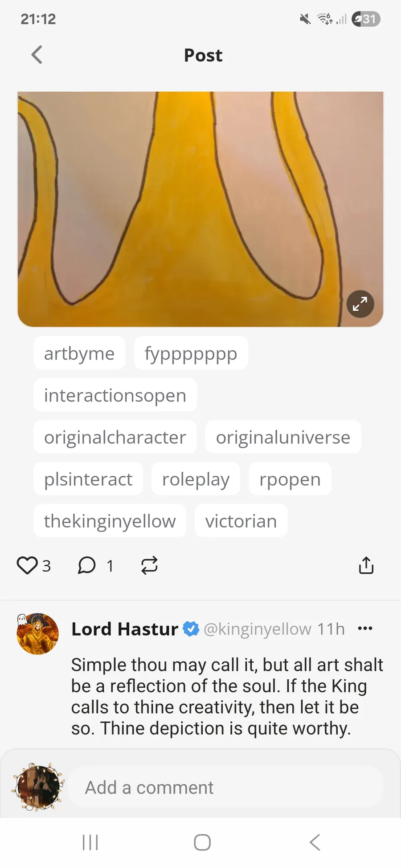Tap the roleplay tag
401x868 pixels.
pyautogui.click(x=196, y=479)
